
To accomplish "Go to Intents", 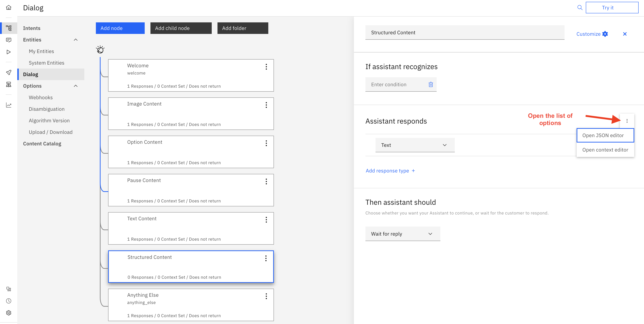I will [x=32, y=28].
